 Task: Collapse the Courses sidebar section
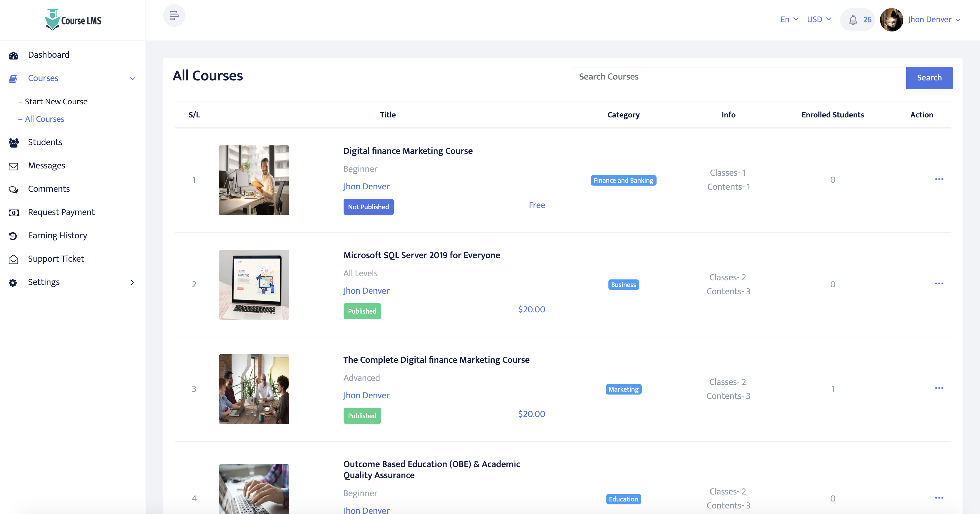pyautogui.click(x=132, y=78)
